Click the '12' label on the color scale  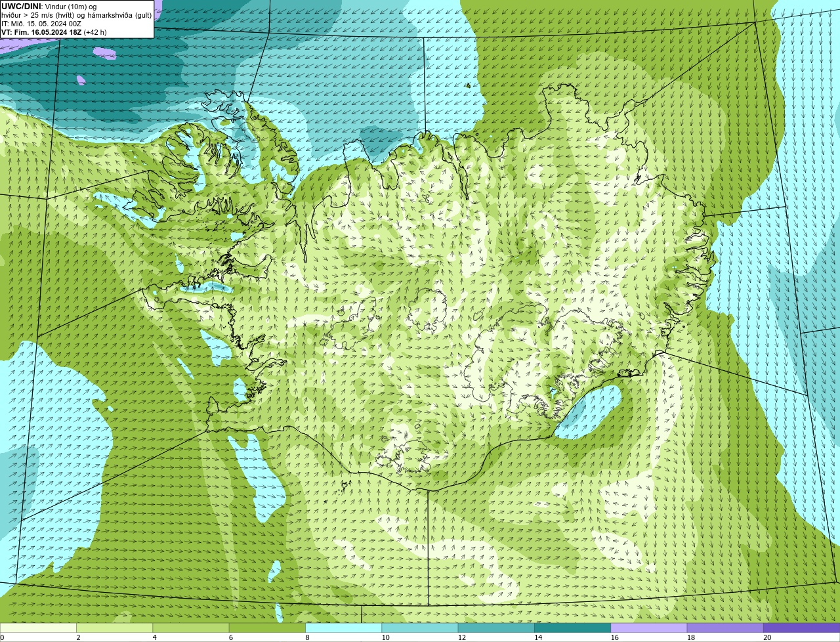tap(462, 637)
